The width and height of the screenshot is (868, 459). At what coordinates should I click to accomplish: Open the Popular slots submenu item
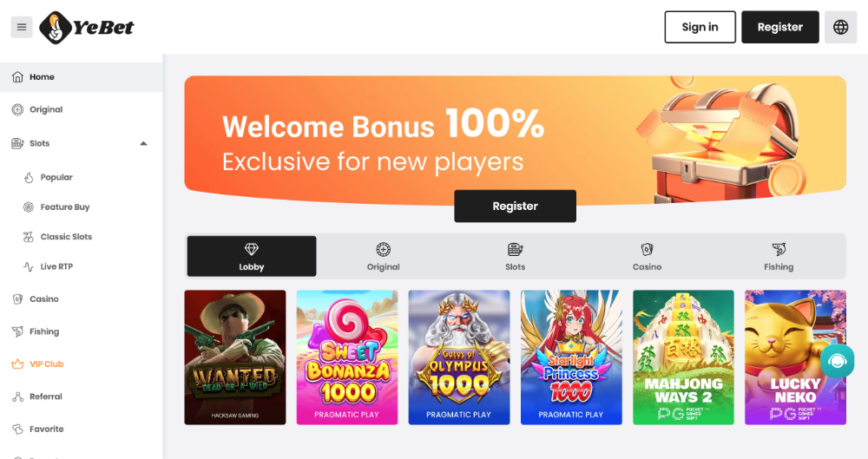coord(56,177)
